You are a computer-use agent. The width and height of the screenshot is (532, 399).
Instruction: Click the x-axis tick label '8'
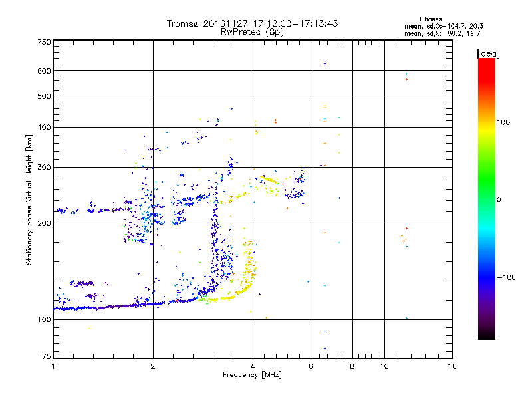point(352,366)
